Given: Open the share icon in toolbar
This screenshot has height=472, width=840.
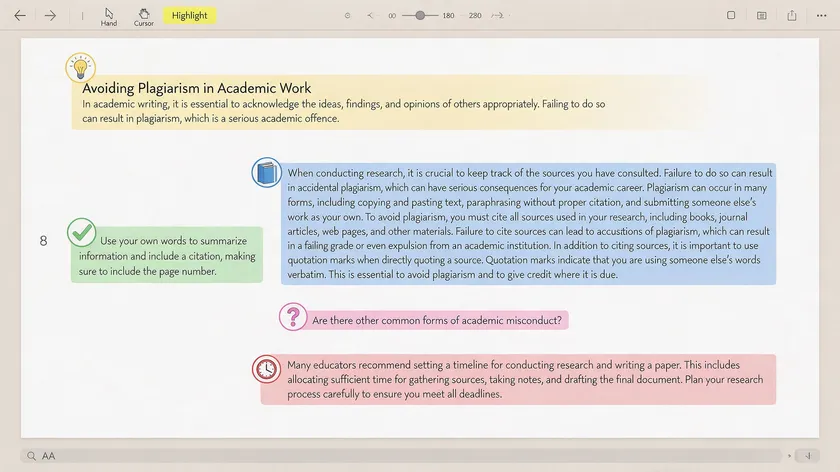Looking at the screenshot, I should (792, 16).
